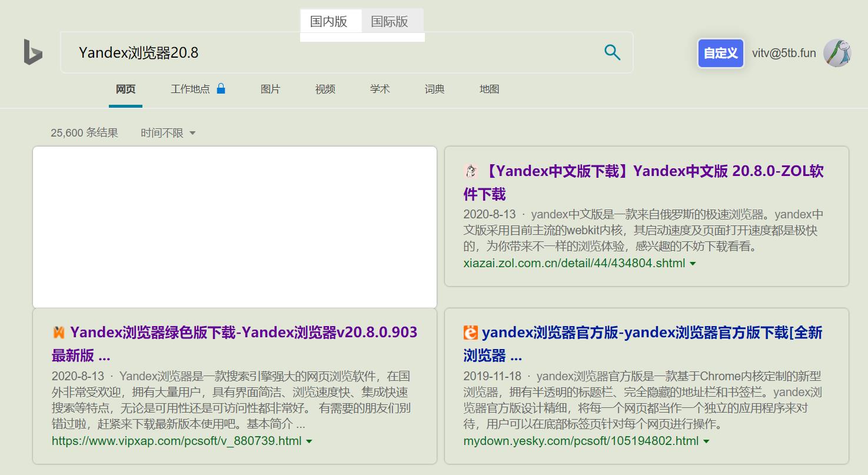Expand the arrow next to the vipxap.com URL

point(310,441)
